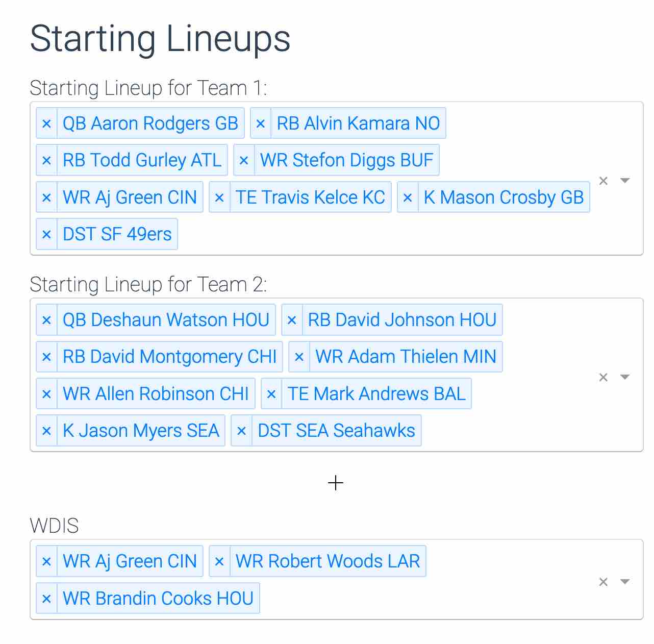This screenshot has height=644, width=654.
Task: Remove QB Aaron Rodgers GB from Team 1
Action: [x=46, y=123]
